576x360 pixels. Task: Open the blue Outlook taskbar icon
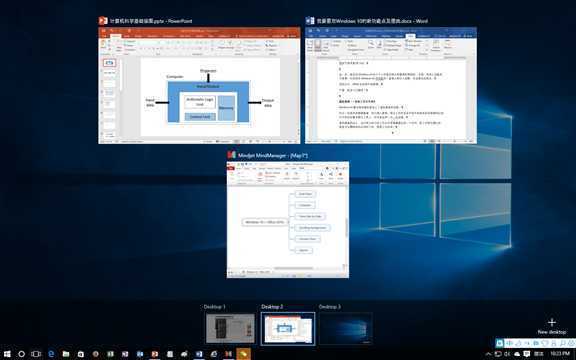140,354
